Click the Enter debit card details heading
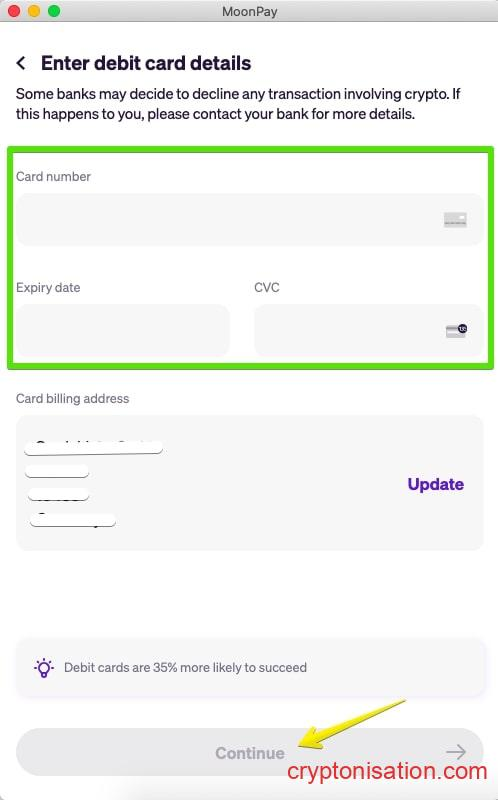The height and width of the screenshot is (800, 498). pos(146,63)
